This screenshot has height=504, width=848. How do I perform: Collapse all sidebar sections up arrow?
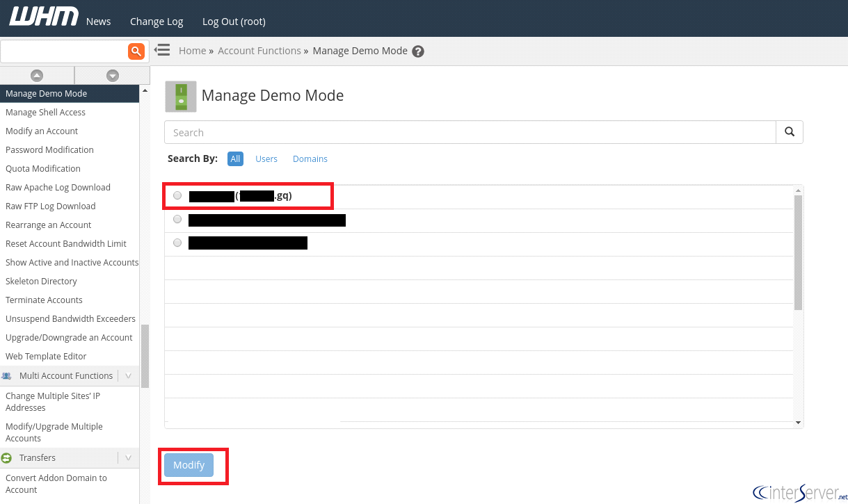click(37, 75)
